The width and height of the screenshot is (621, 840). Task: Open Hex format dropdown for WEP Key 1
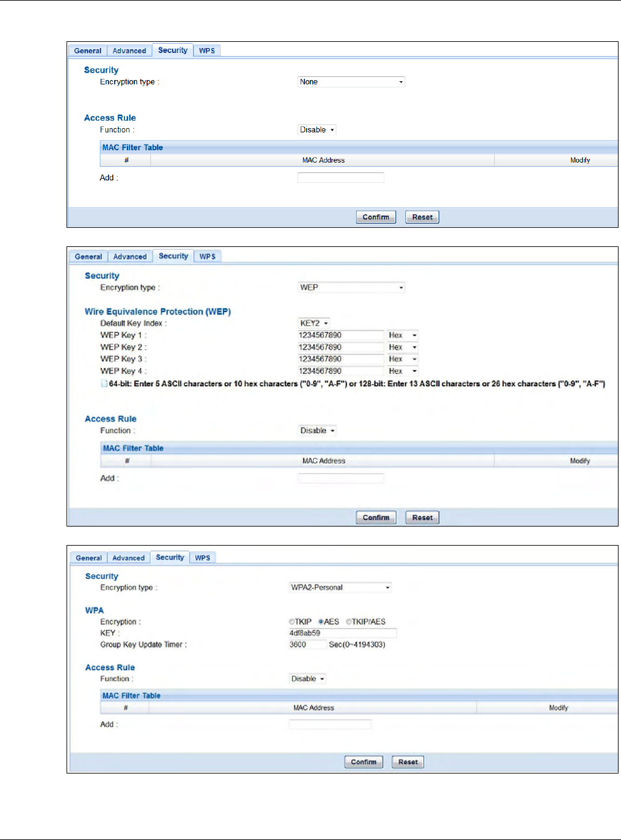click(403, 335)
